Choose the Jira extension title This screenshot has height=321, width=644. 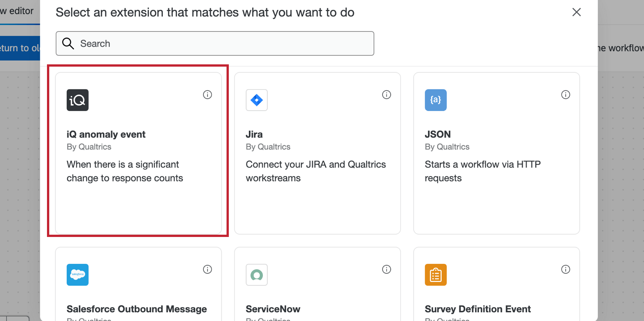[x=254, y=134]
